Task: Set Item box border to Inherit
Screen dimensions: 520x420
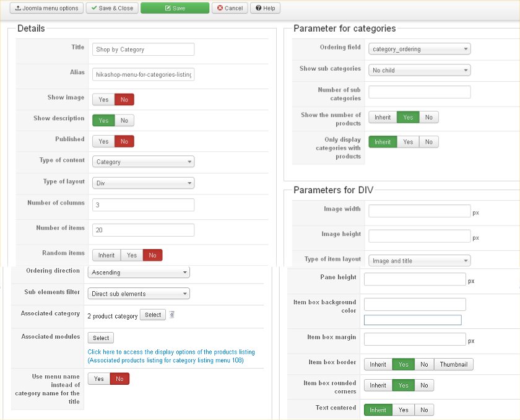Action: coord(378,364)
